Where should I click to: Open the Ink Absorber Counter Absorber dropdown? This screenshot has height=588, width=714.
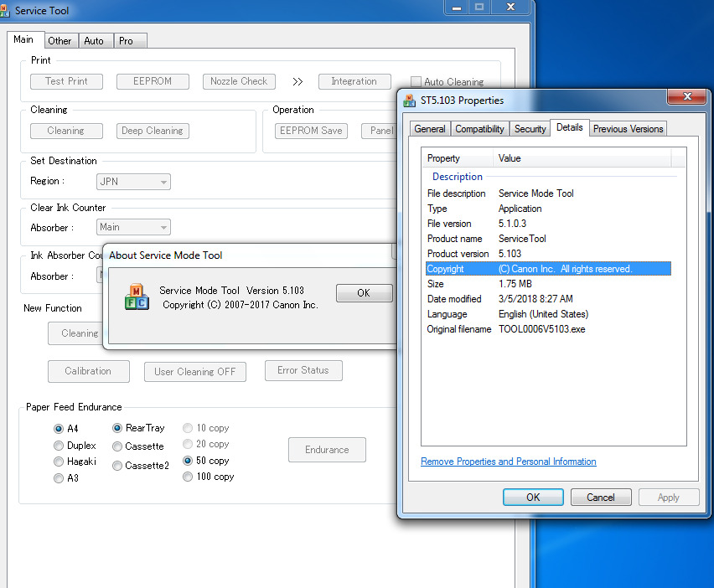click(100, 275)
